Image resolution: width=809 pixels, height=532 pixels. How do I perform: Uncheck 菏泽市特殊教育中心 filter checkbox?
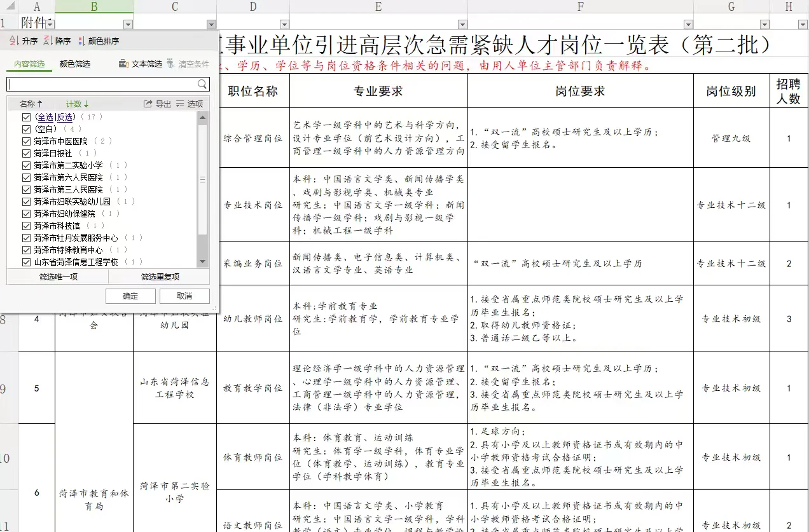pos(26,250)
